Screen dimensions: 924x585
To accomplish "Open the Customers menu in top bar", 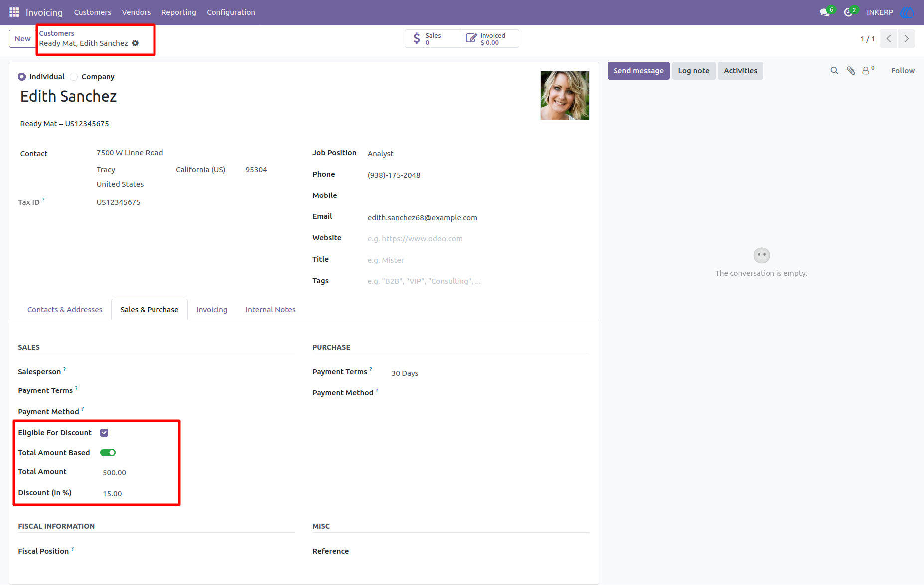I will [x=93, y=12].
